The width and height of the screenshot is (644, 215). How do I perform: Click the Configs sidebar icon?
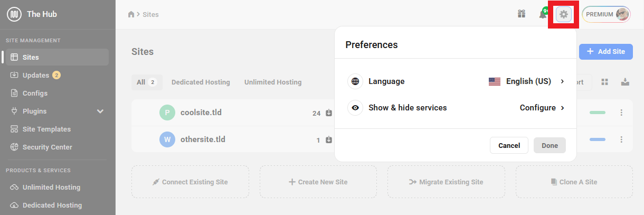pyautogui.click(x=14, y=93)
